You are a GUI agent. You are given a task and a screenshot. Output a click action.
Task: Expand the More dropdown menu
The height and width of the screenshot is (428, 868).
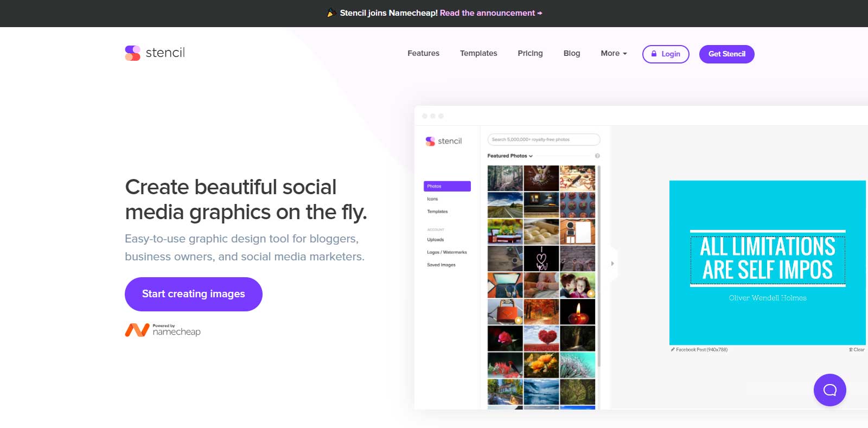click(614, 53)
